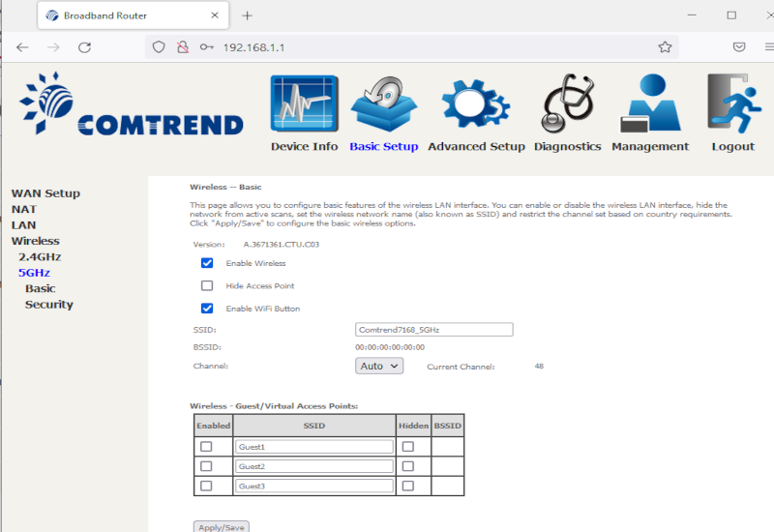Open WAN Setup in sidebar
This screenshot has width=774, height=532.
point(45,193)
